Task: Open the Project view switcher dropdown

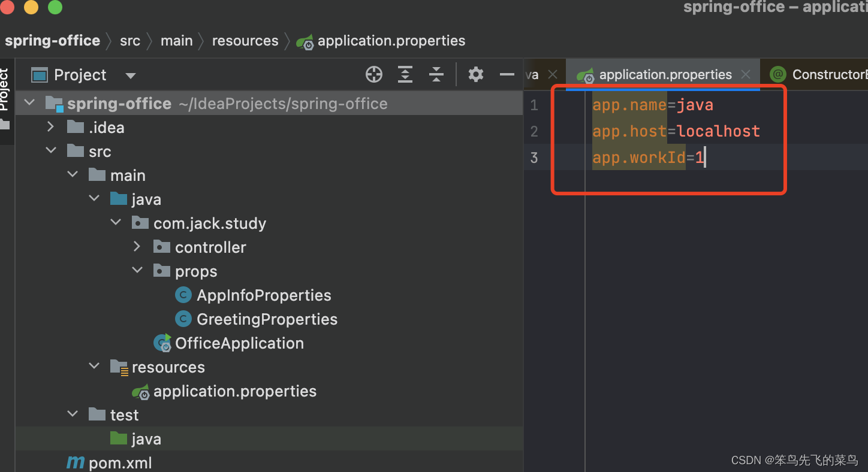Action: click(x=130, y=74)
